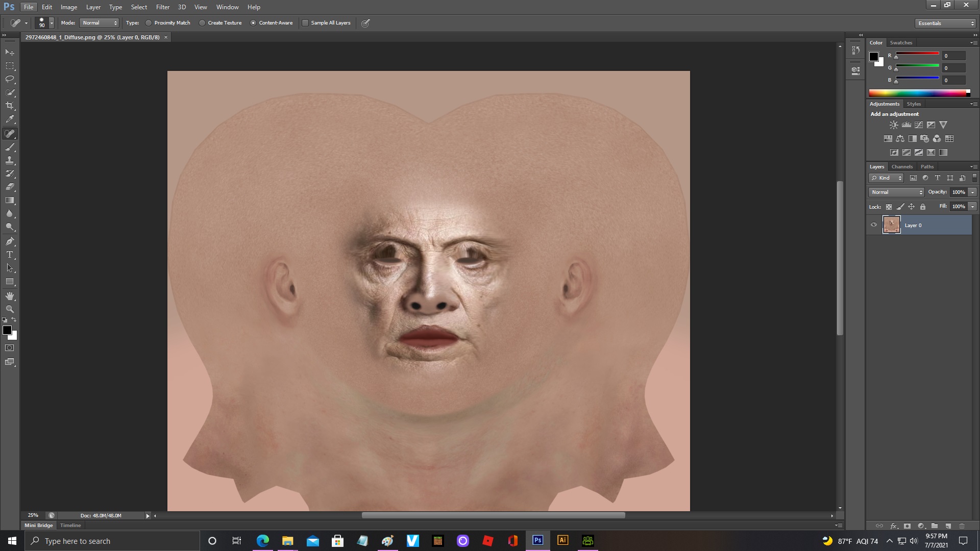The height and width of the screenshot is (551, 980).
Task: Open the brush size picker dropdown
Action: 52,23
